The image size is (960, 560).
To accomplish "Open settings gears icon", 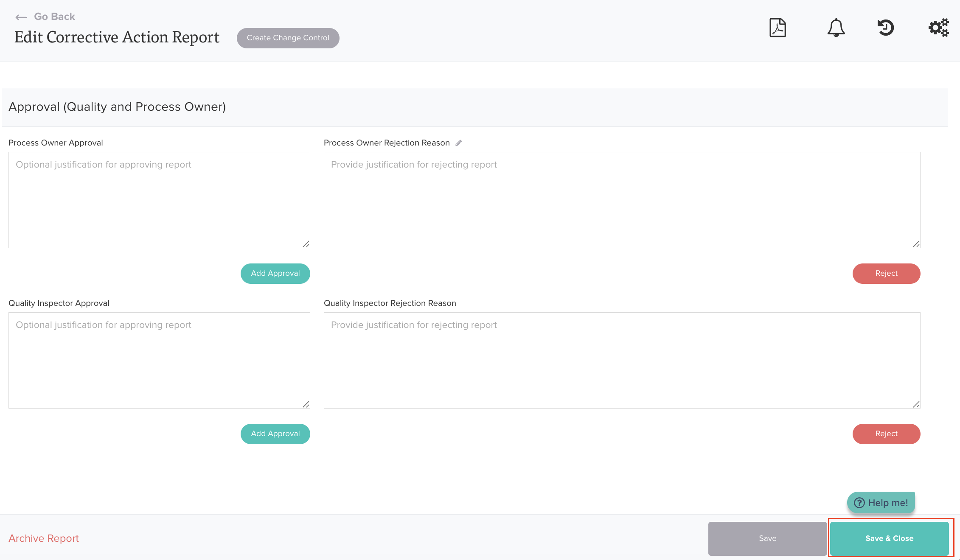I will point(938,28).
